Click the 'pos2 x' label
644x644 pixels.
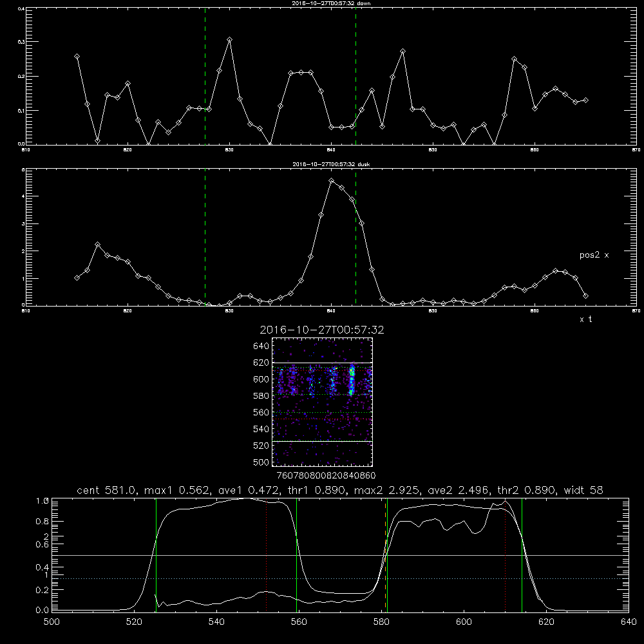pyautogui.click(x=594, y=255)
